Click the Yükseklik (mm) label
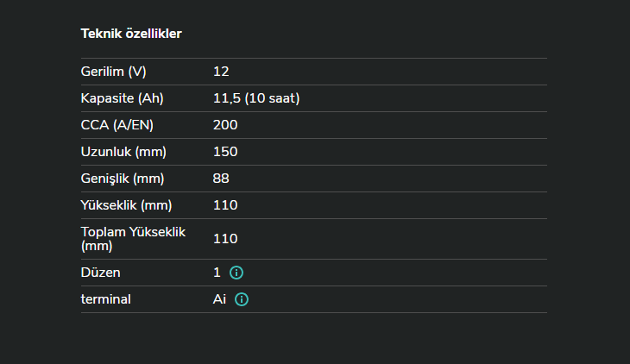Image resolution: width=630 pixels, height=364 pixels. (x=126, y=205)
